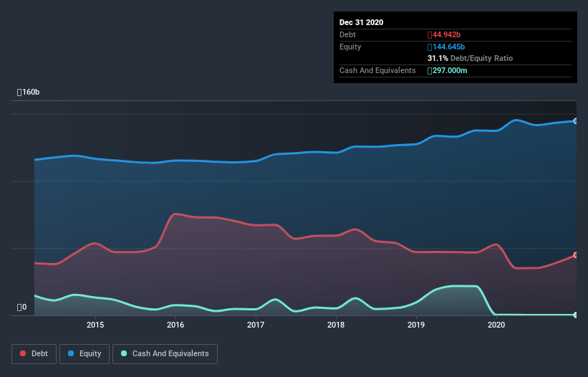
Task: Click the Debt label in tooltip
Action: (x=347, y=35)
